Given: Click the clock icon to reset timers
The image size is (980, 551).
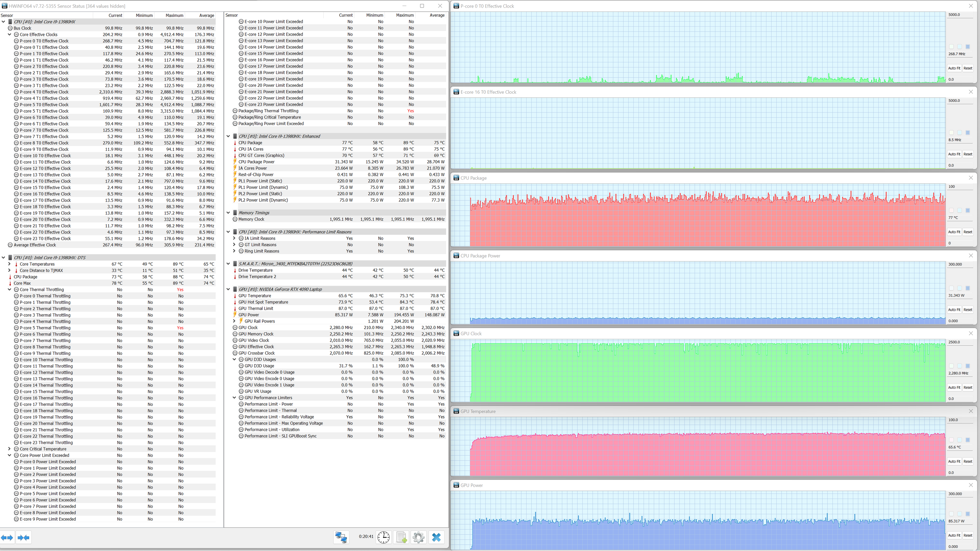Looking at the screenshot, I should point(383,537).
